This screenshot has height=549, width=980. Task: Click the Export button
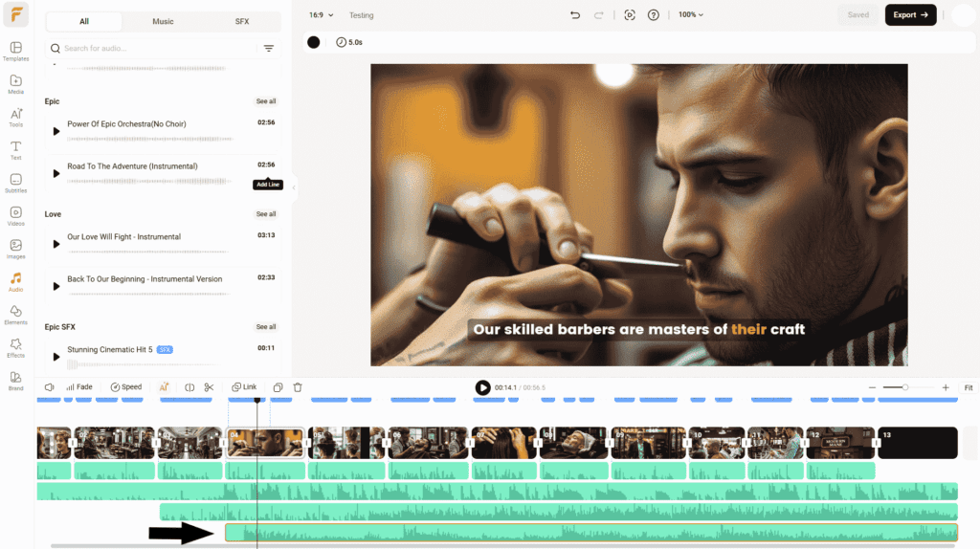coord(911,15)
